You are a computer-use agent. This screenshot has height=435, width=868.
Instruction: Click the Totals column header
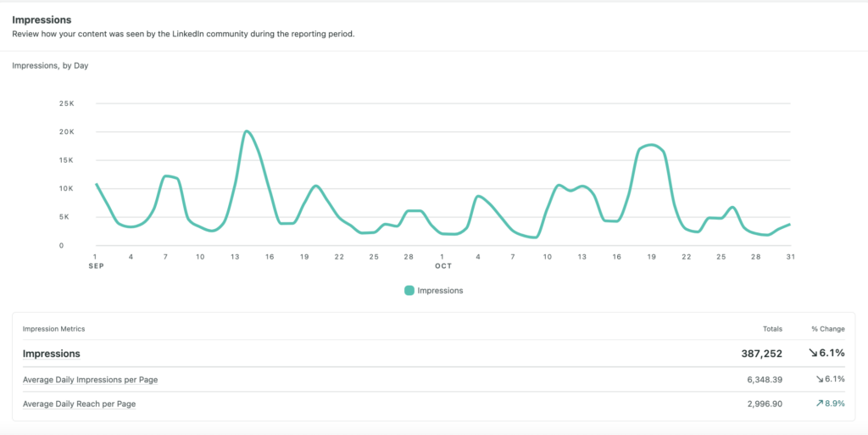pyautogui.click(x=772, y=329)
